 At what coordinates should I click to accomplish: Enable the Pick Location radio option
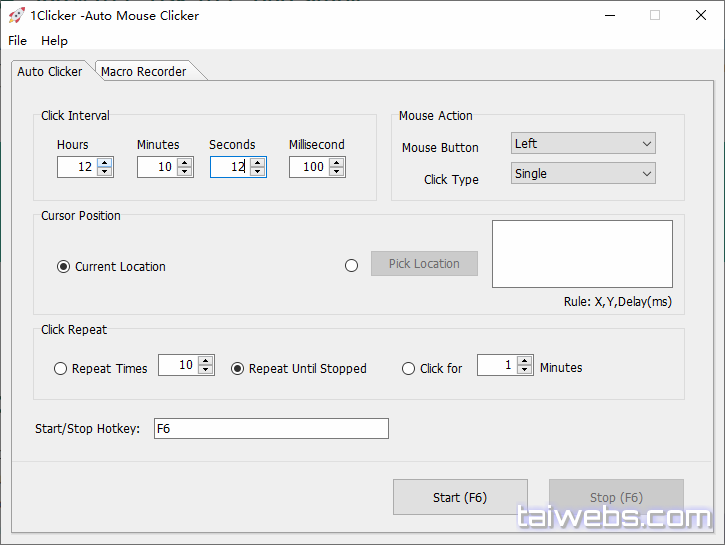point(351,266)
